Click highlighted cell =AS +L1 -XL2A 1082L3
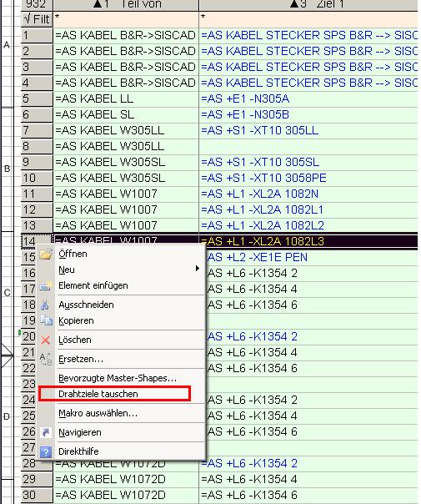Image resolution: width=421 pixels, height=504 pixels. [308, 241]
